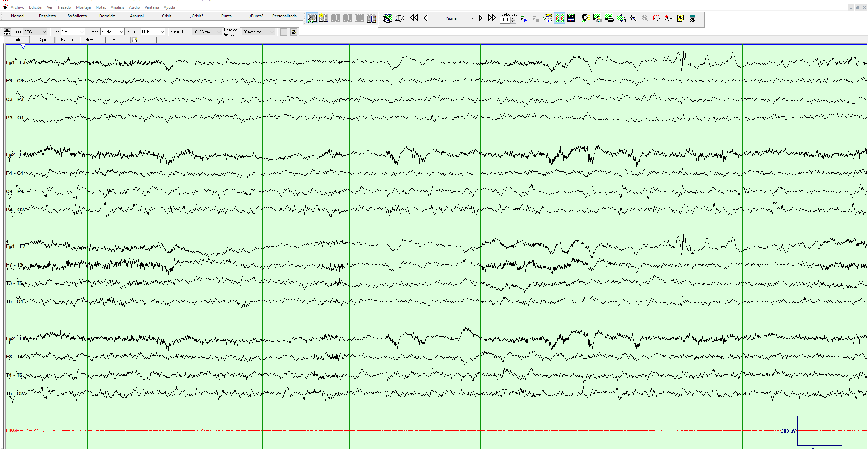This screenshot has width=868, height=451.
Task: Click the channel compress N icon
Action: click(x=621, y=18)
